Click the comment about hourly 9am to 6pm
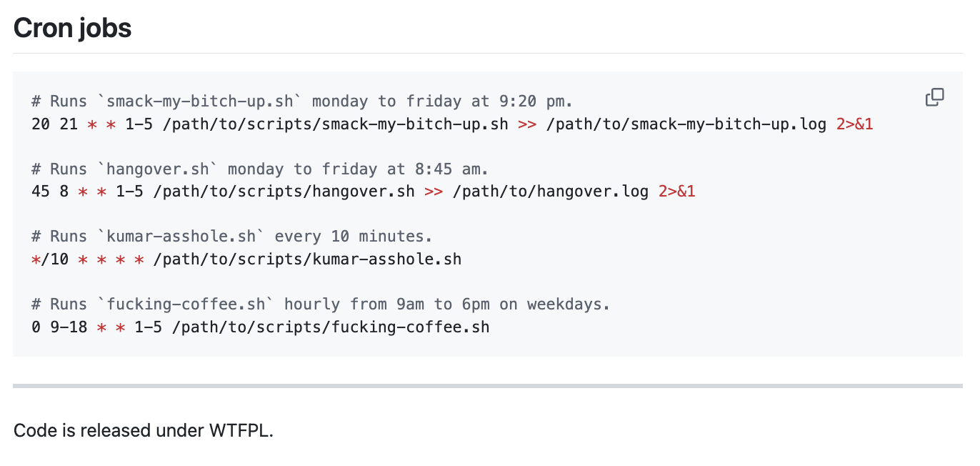 pyautogui.click(x=321, y=304)
